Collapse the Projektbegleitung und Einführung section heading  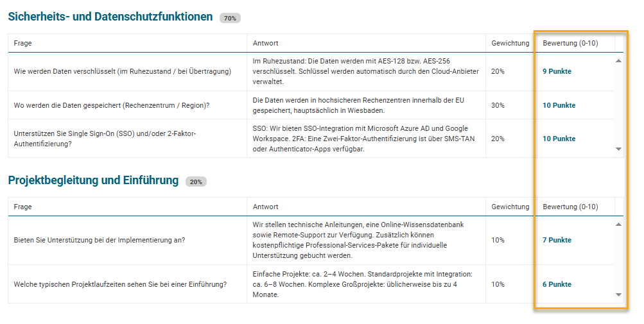point(93,180)
